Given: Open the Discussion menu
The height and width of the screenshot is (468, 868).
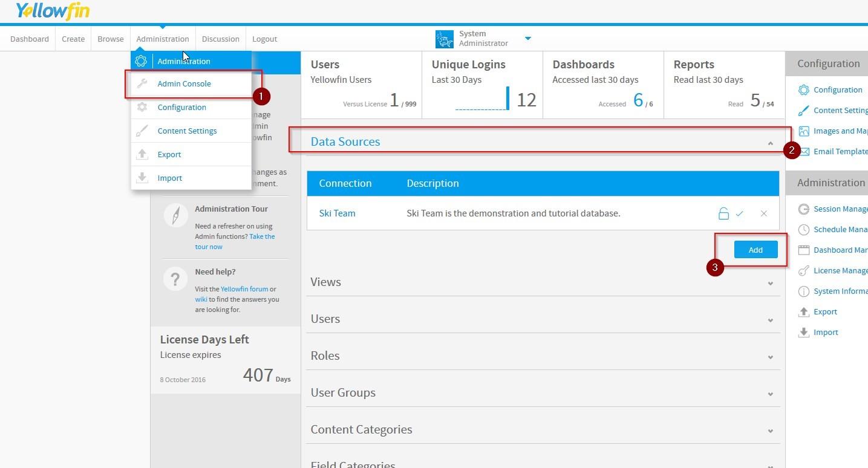Looking at the screenshot, I should 221,39.
